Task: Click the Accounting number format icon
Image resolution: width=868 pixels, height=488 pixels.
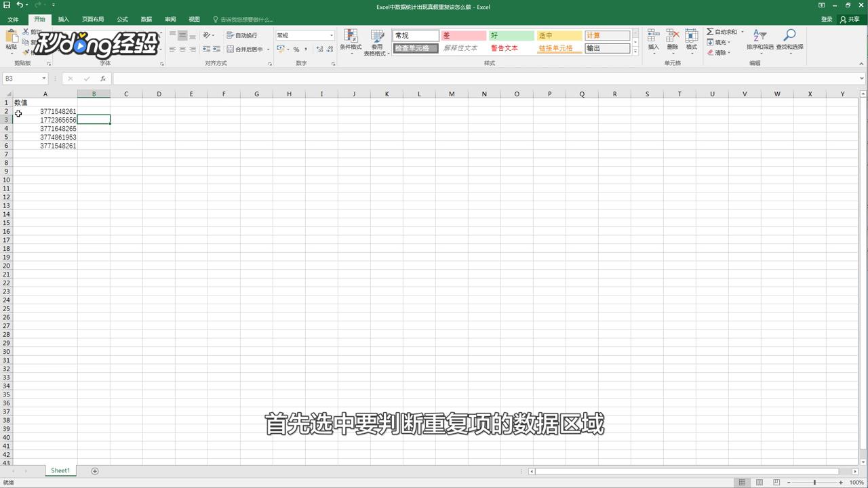Action: [x=281, y=49]
